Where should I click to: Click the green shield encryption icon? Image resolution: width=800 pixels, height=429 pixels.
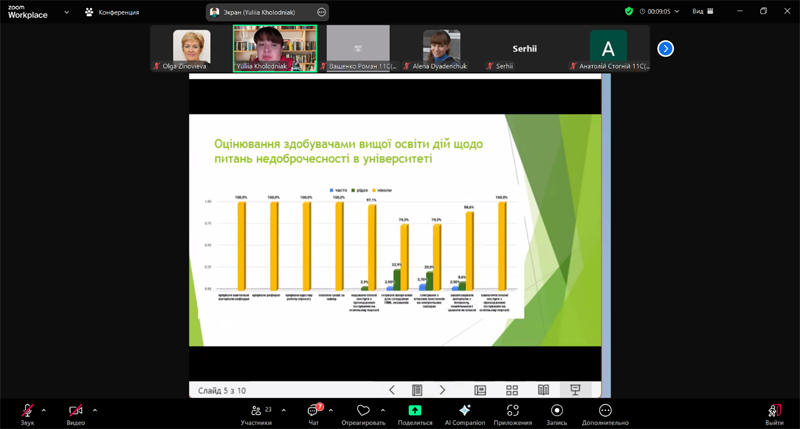pyautogui.click(x=629, y=12)
